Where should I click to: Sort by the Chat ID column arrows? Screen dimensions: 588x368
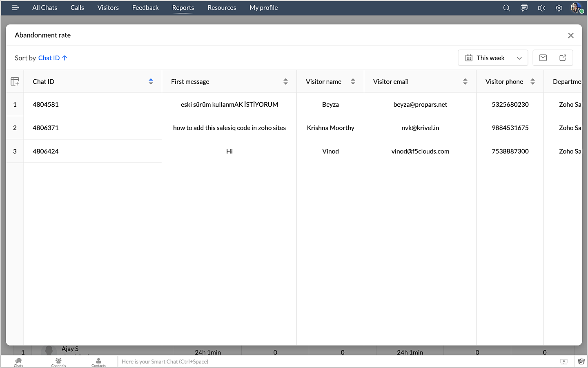151,81
